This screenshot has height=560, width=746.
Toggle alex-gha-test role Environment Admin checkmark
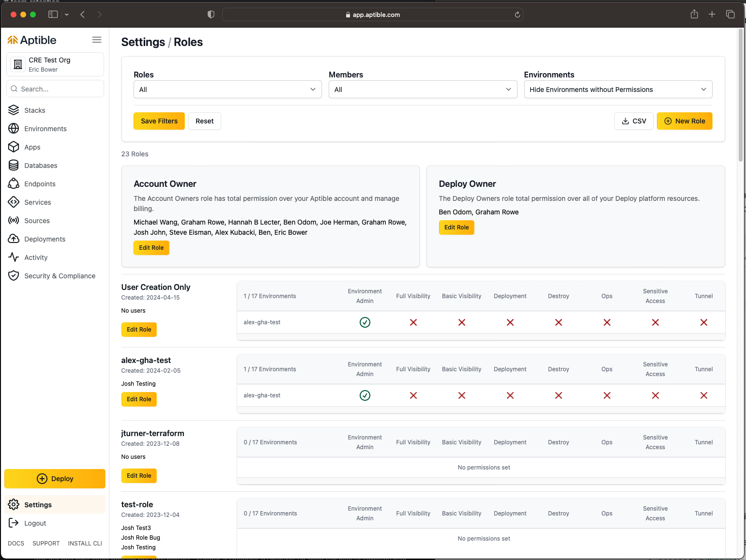(x=365, y=395)
